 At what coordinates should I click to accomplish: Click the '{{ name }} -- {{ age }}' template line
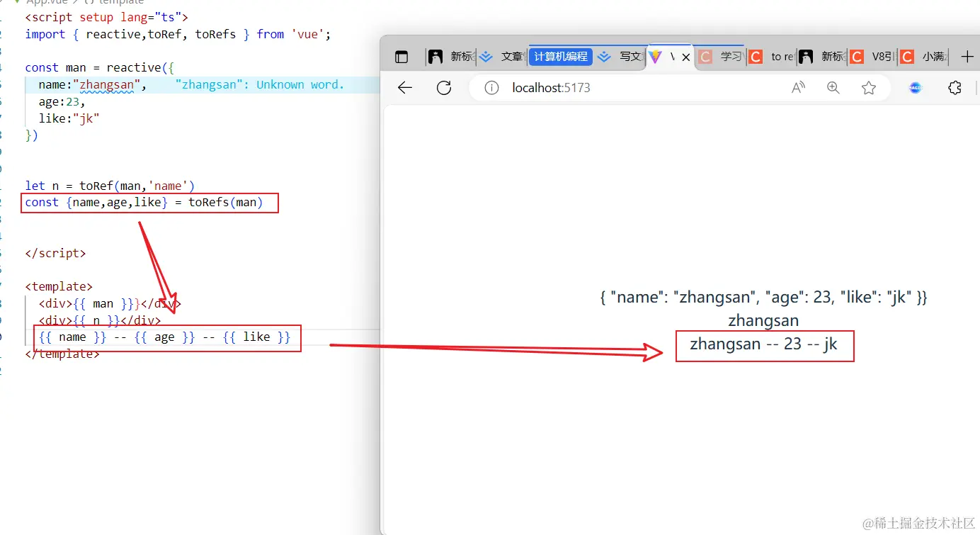click(x=165, y=337)
